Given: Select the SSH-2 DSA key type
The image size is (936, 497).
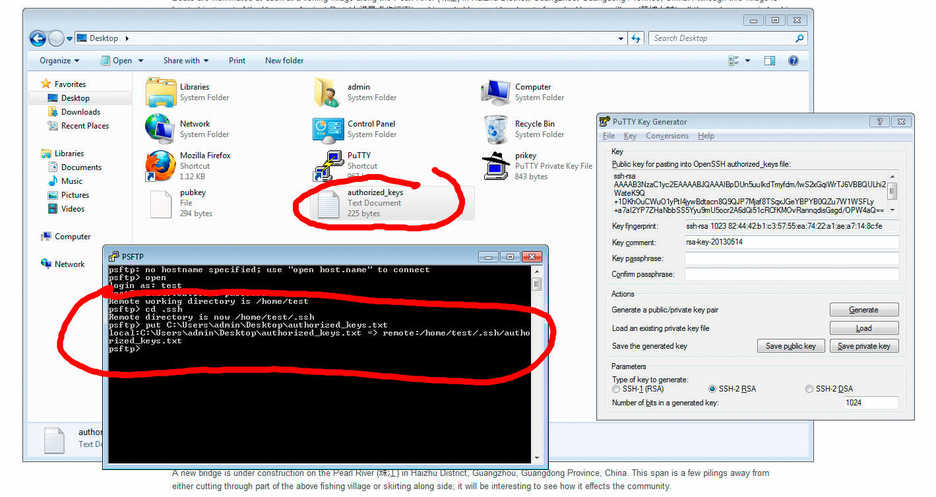Looking at the screenshot, I should (809, 389).
